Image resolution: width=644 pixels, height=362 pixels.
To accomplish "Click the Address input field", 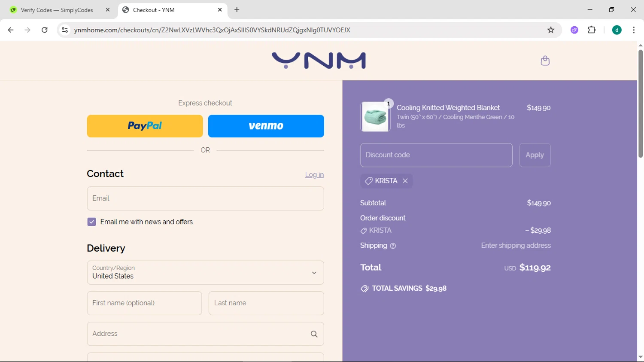I will point(205,334).
